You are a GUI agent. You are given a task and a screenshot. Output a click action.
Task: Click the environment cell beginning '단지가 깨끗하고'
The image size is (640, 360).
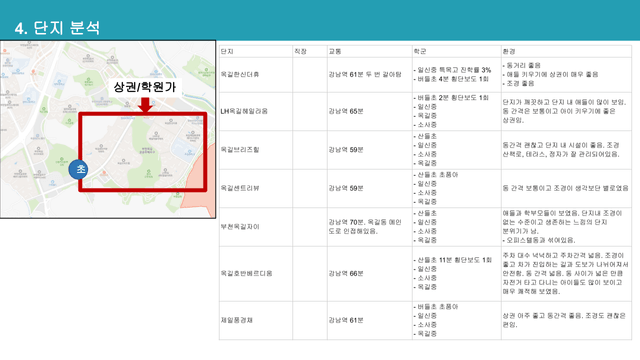pos(566,111)
